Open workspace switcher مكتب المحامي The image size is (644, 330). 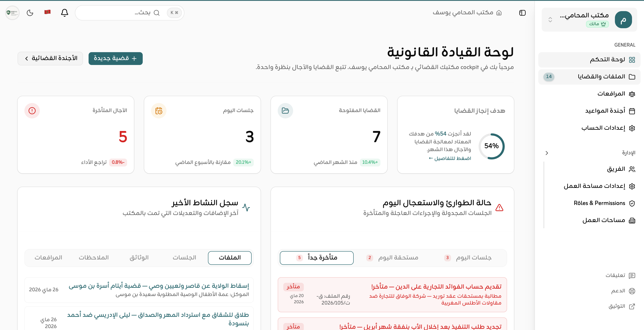589,19
